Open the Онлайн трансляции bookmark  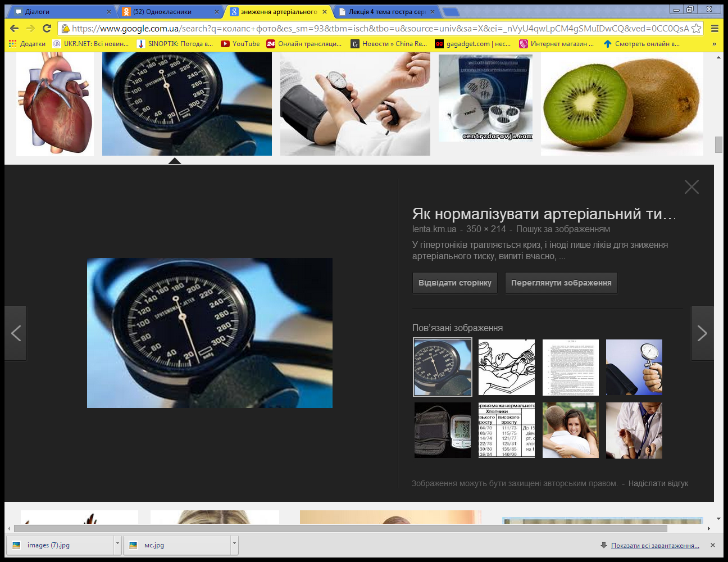tap(304, 44)
